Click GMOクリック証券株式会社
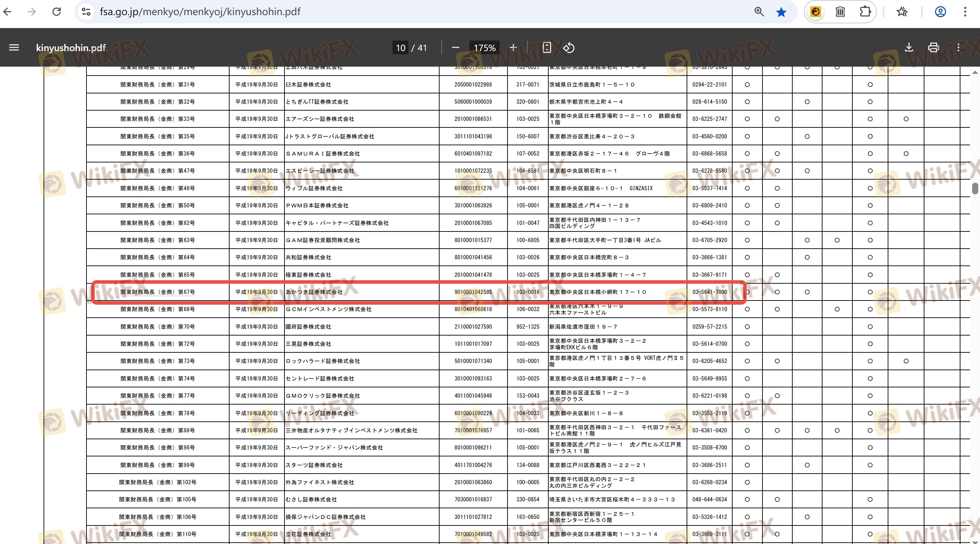980x544 pixels. [323, 396]
